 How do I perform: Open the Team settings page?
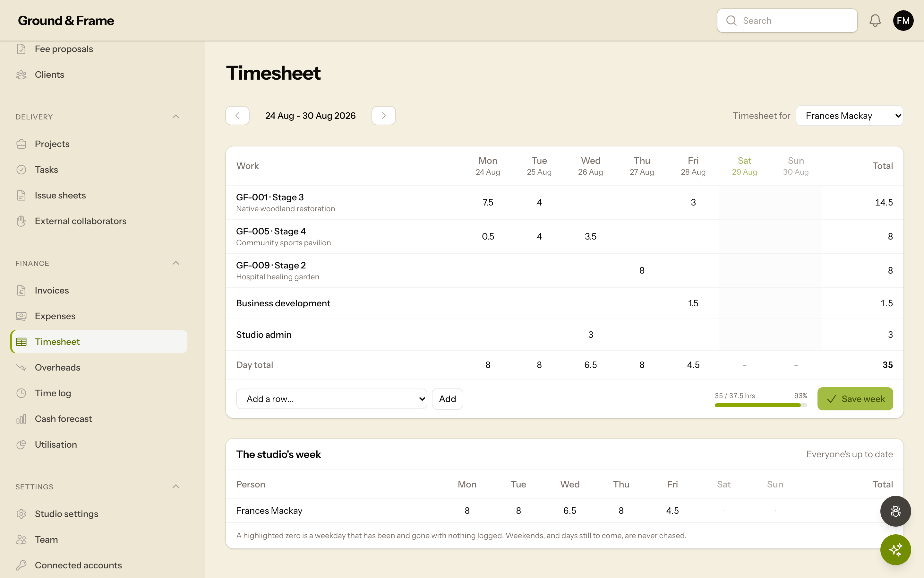(99, 539)
